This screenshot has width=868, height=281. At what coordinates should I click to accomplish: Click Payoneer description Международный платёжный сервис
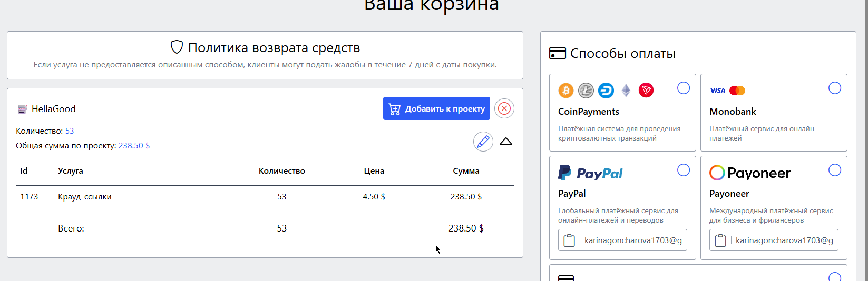771,216
